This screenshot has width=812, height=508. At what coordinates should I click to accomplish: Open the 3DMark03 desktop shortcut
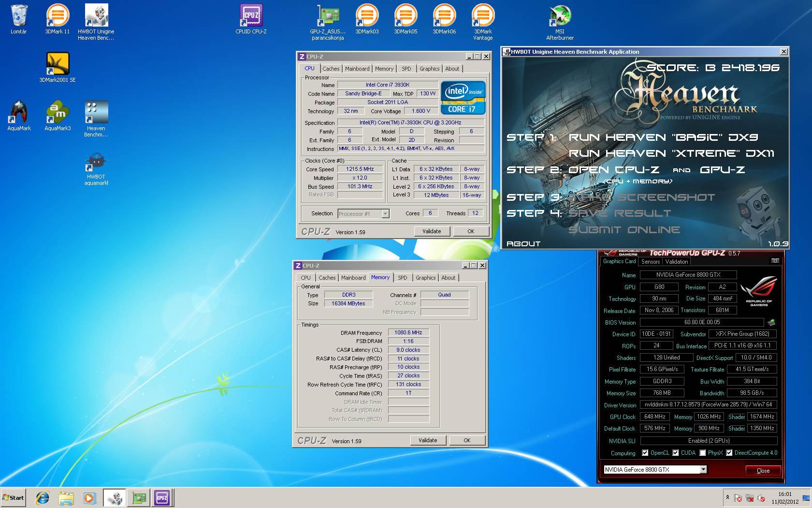click(x=367, y=19)
